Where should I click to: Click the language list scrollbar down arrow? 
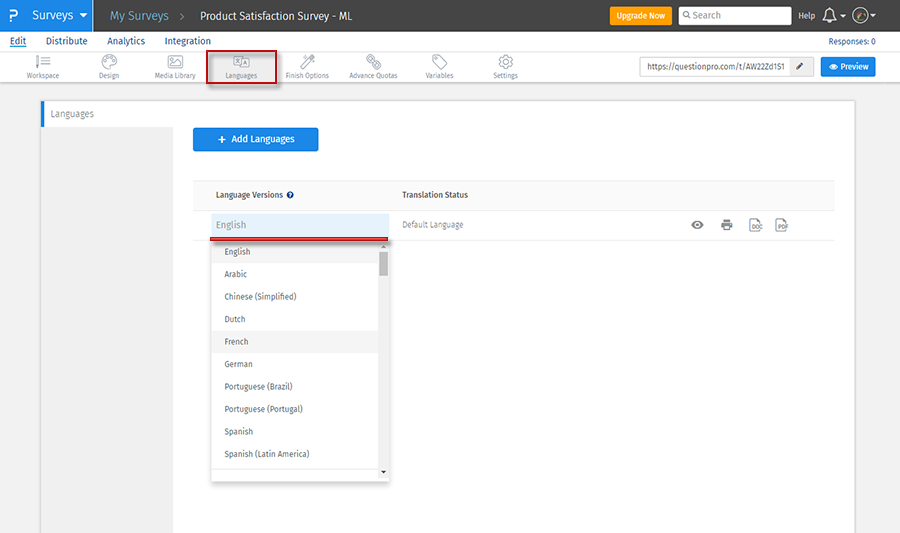click(x=384, y=472)
